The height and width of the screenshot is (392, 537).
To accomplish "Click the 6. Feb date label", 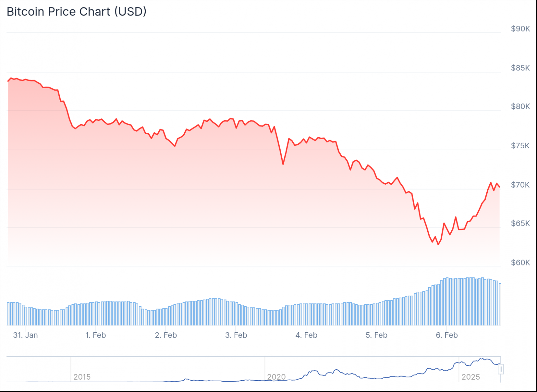I will [447, 335].
